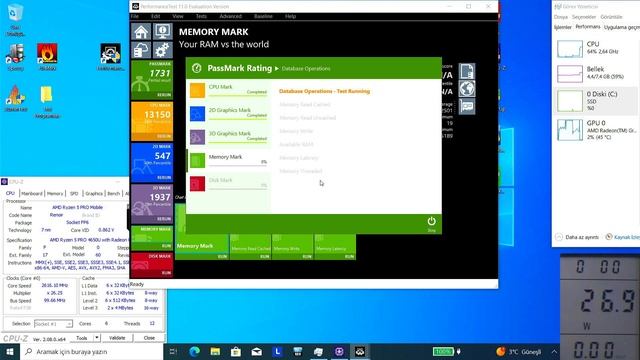Viewport: 640px width, 360px height.
Task: Stop the running test with power icon
Action: tap(431, 223)
